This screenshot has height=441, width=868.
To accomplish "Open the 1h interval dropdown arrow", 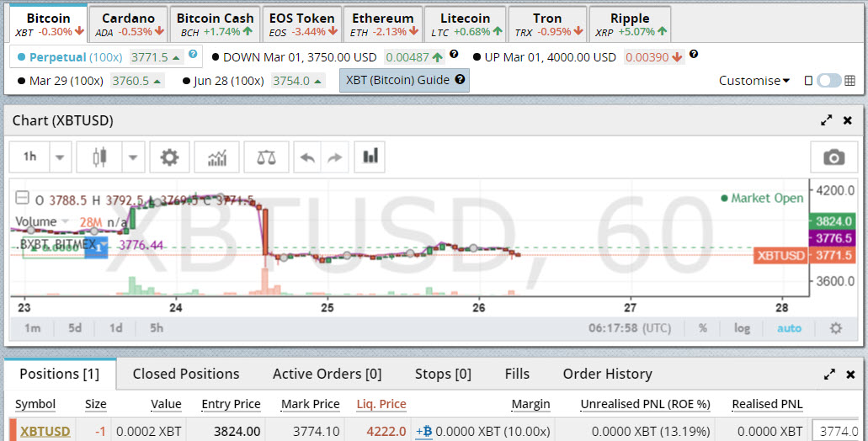I will 60,157.
